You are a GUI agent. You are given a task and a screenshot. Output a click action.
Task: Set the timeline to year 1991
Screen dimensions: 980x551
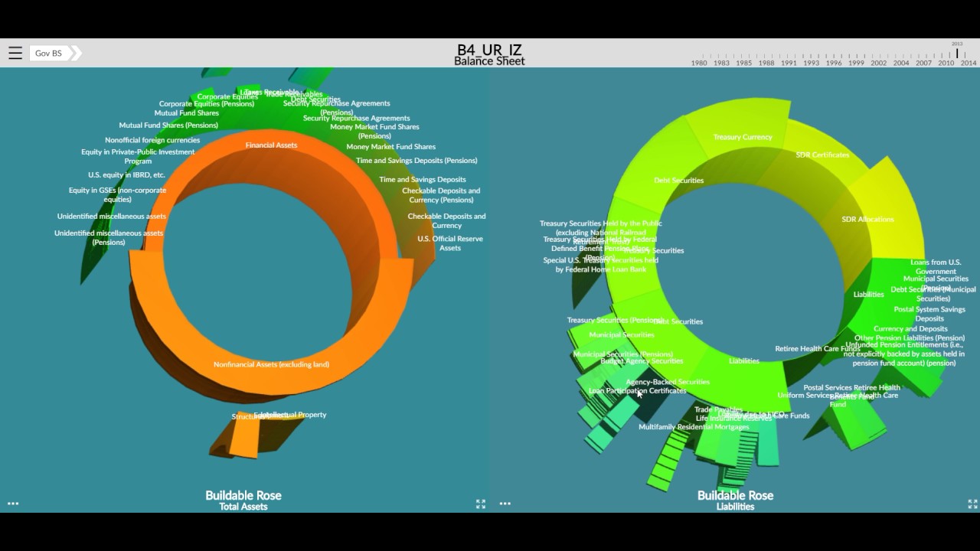click(x=789, y=63)
